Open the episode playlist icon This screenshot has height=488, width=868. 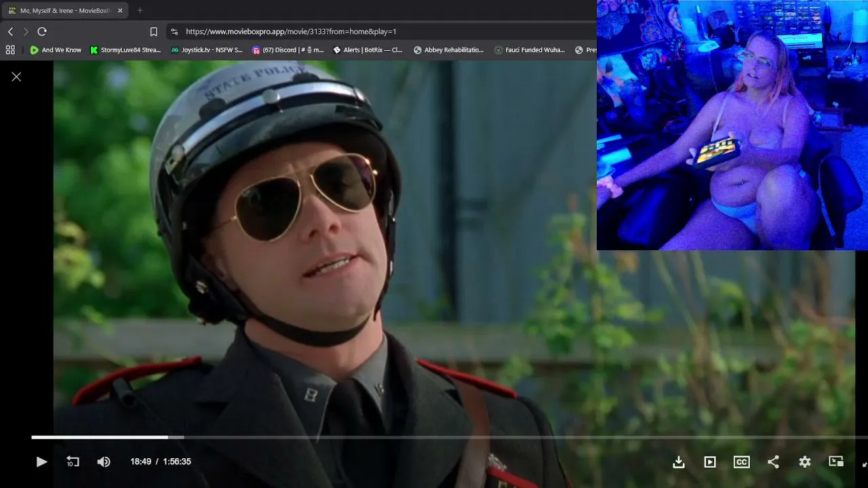pyautogui.click(x=710, y=462)
